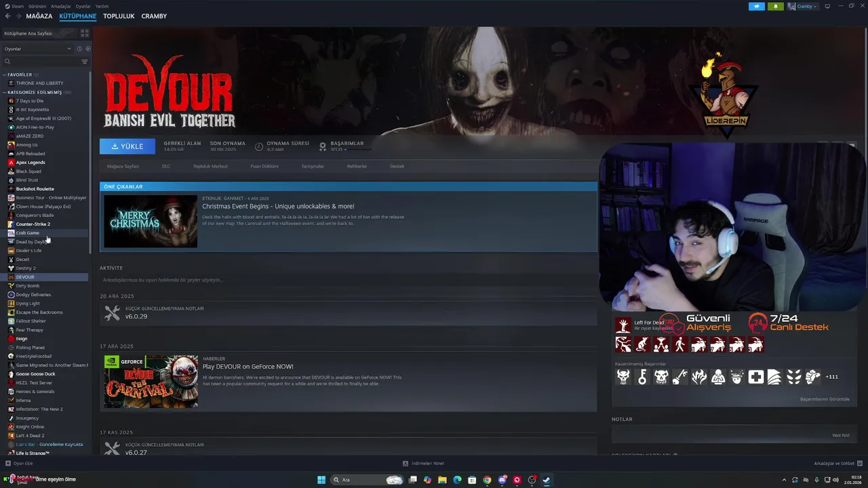The image size is (868, 488).
Task: Open the Steam announcements megaphone icon
Action: point(757,6)
